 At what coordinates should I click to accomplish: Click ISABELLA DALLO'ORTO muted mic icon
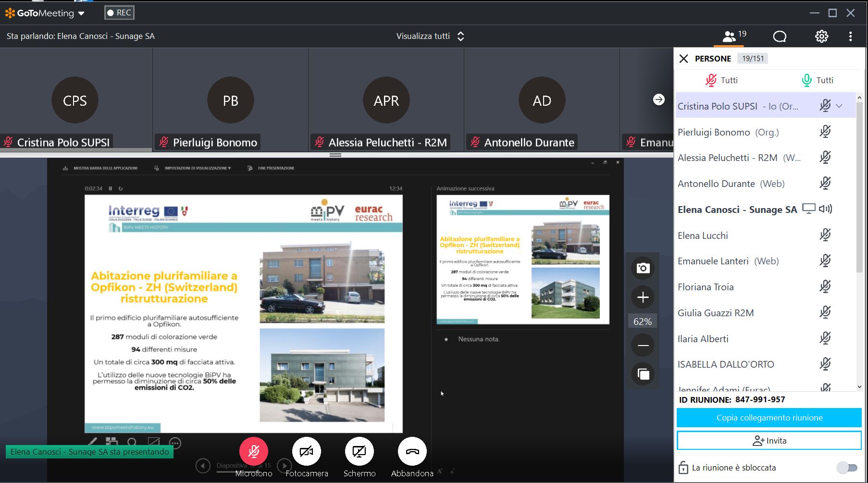[x=825, y=364]
